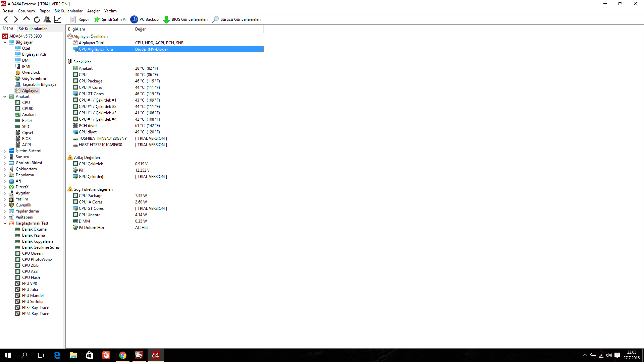Image resolution: width=644 pixels, height=362 pixels.
Task: Click the Şimdi Satın Al button
Action: click(x=110, y=19)
